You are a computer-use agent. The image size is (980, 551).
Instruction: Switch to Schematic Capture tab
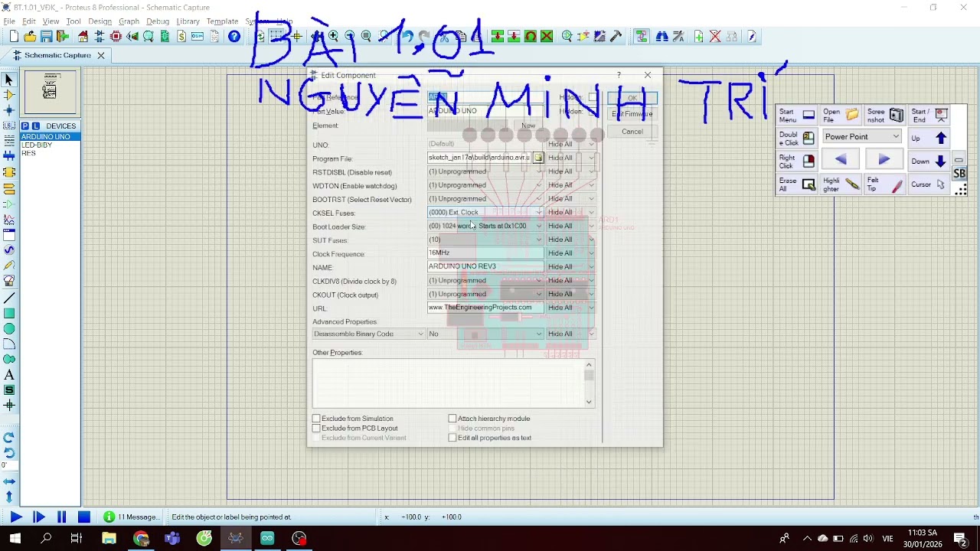[57, 55]
